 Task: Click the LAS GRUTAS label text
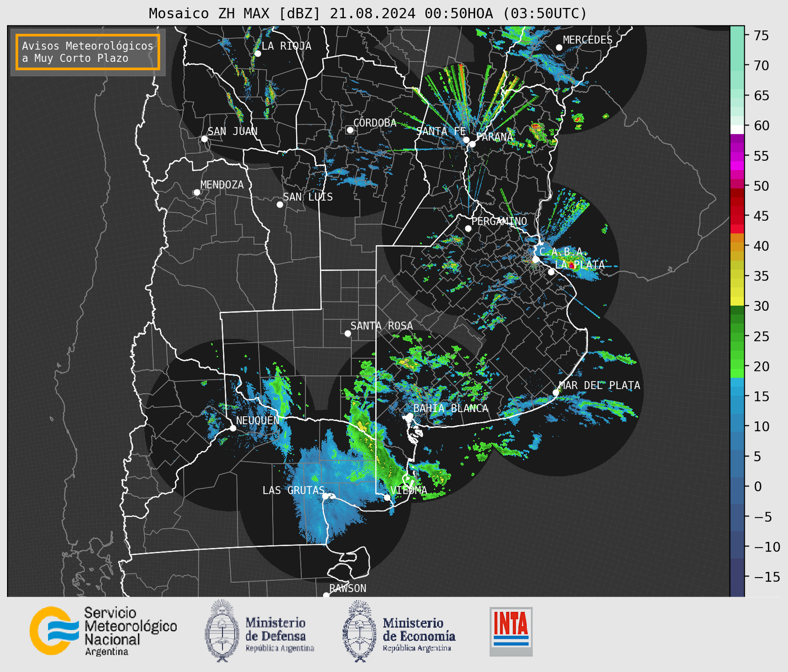coord(293,490)
